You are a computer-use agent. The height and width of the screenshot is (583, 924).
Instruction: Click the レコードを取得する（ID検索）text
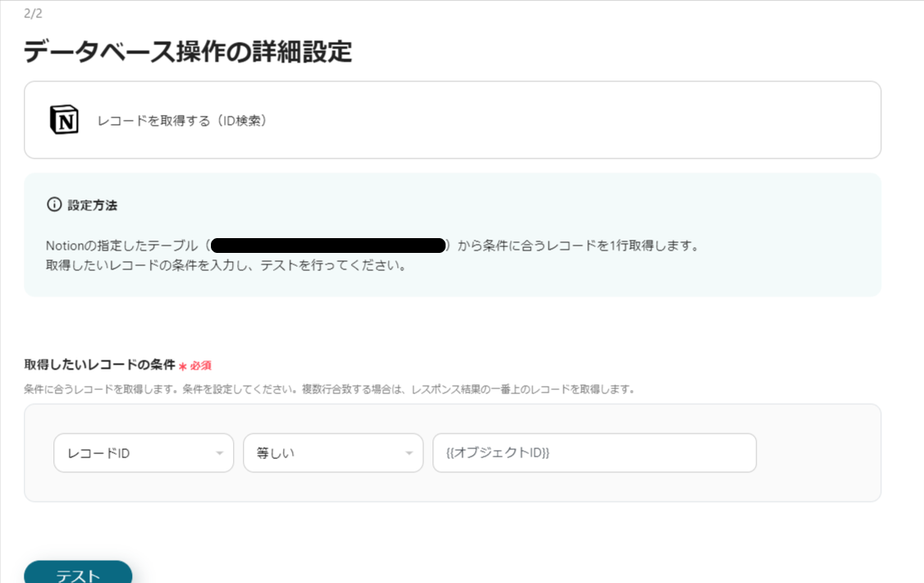pyautogui.click(x=182, y=121)
